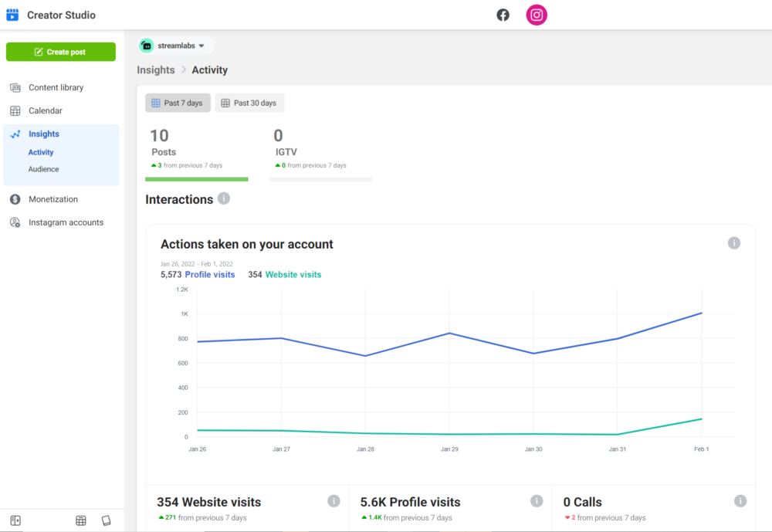Go to Calendar in sidebar
The width and height of the screenshot is (772, 532).
pos(46,110)
